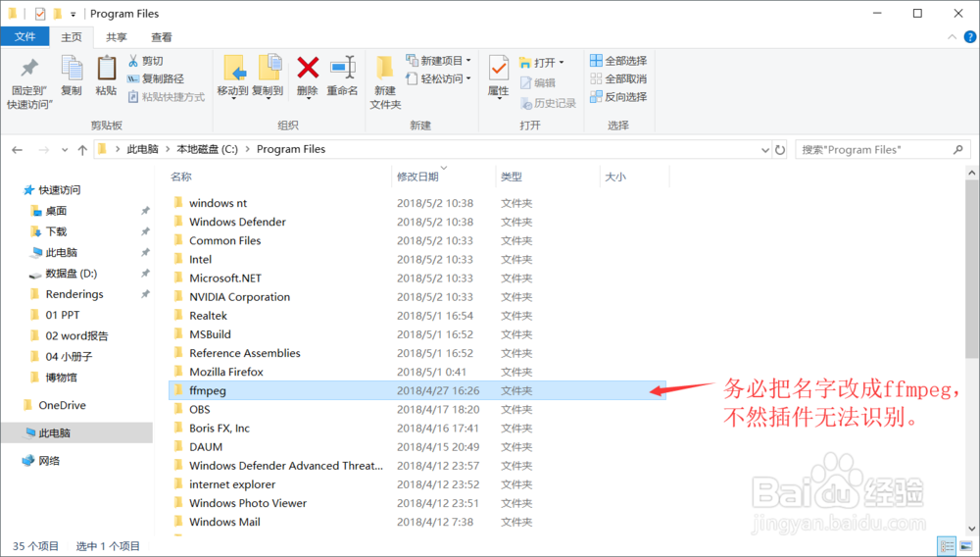The image size is (980, 557).
Task: Expand the address bar history dropdown
Action: click(765, 150)
